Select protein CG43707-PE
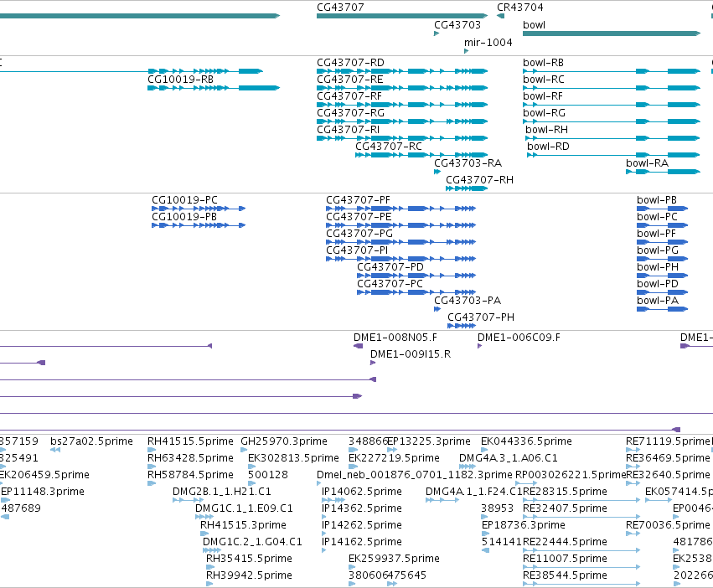The height and width of the screenshot is (588, 713). coord(401,225)
